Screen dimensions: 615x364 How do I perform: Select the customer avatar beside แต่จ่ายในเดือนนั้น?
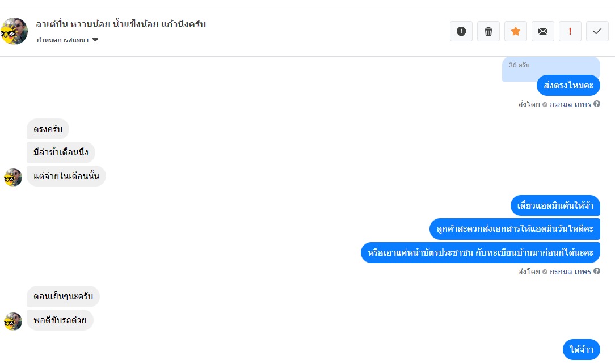point(13,177)
